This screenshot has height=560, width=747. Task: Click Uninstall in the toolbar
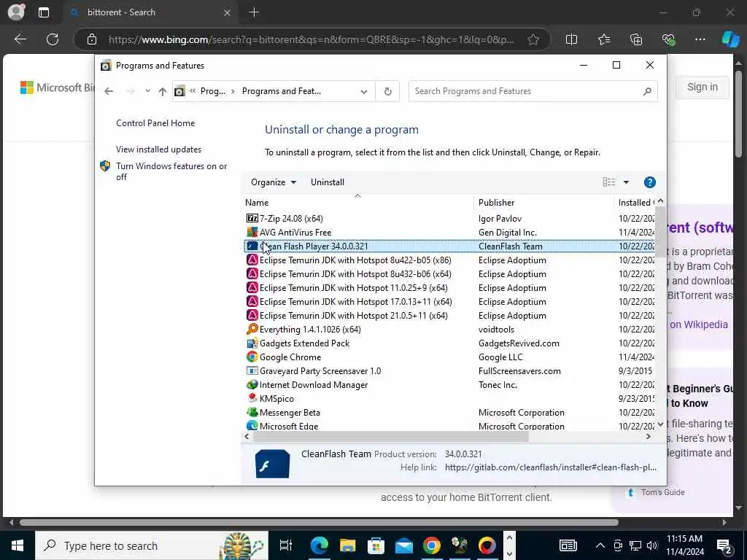[328, 182]
